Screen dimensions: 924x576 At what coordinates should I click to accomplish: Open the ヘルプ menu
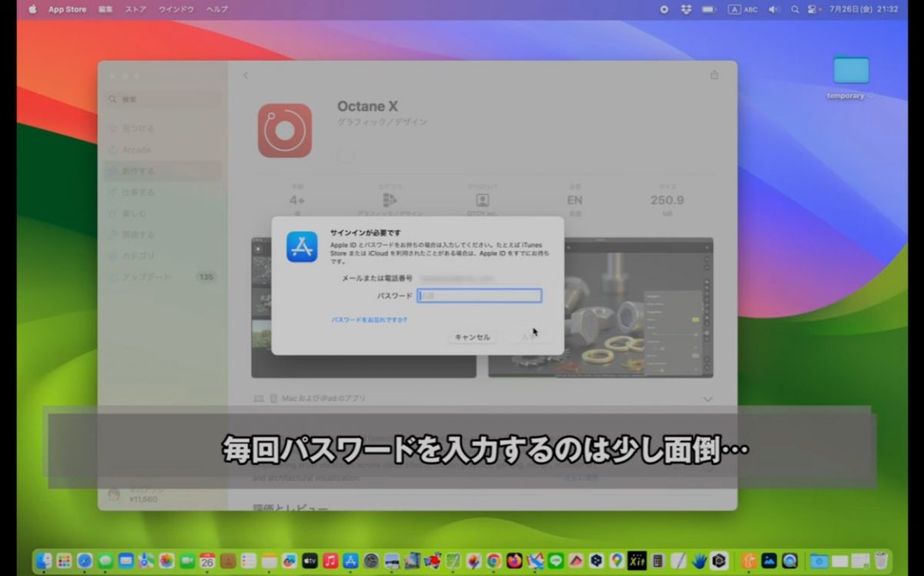[217, 9]
